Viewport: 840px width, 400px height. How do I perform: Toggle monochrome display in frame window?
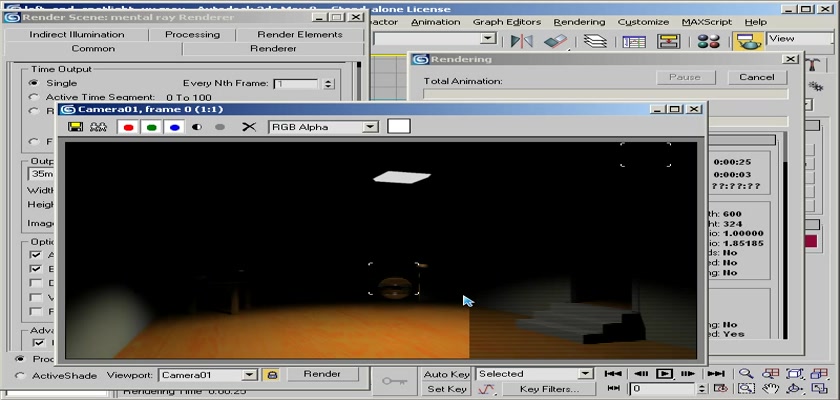220,127
